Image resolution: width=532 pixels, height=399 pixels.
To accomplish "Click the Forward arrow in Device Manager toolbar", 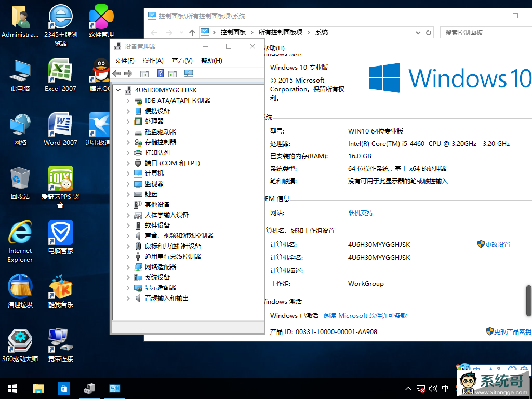I will tap(128, 73).
